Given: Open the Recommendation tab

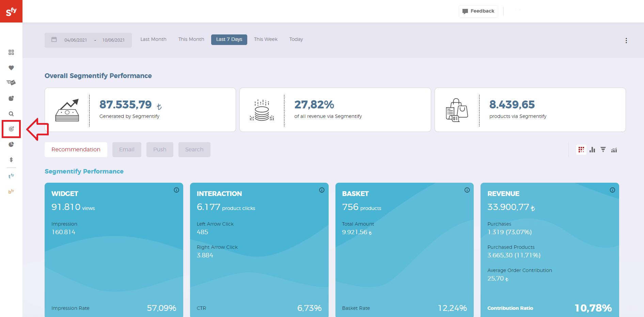Looking at the screenshot, I should click(76, 150).
